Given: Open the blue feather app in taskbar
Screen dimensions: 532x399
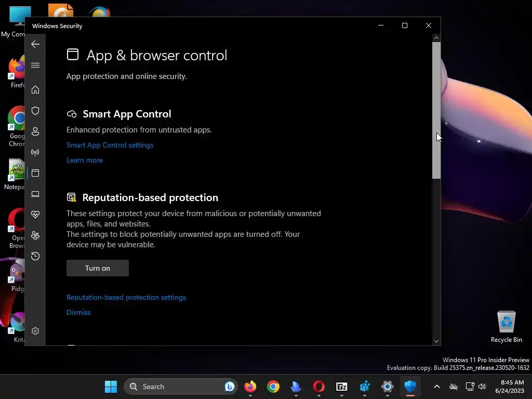Looking at the screenshot, I should point(296,387).
